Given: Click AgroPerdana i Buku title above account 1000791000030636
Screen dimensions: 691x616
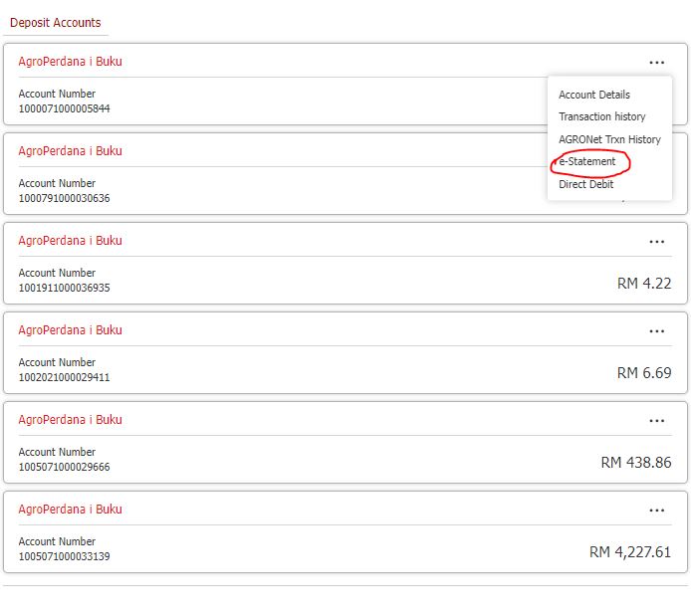Looking at the screenshot, I should click(x=70, y=151).
